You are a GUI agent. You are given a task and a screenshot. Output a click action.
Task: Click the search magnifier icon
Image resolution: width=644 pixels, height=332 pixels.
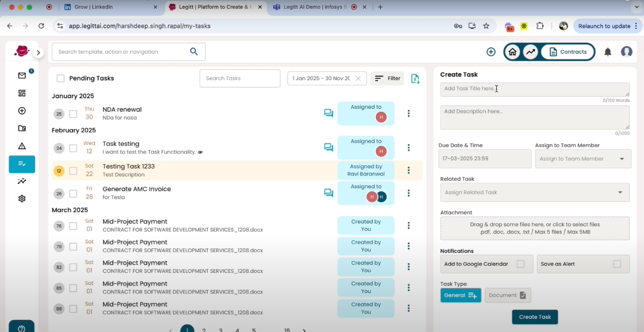click(194, 52)
